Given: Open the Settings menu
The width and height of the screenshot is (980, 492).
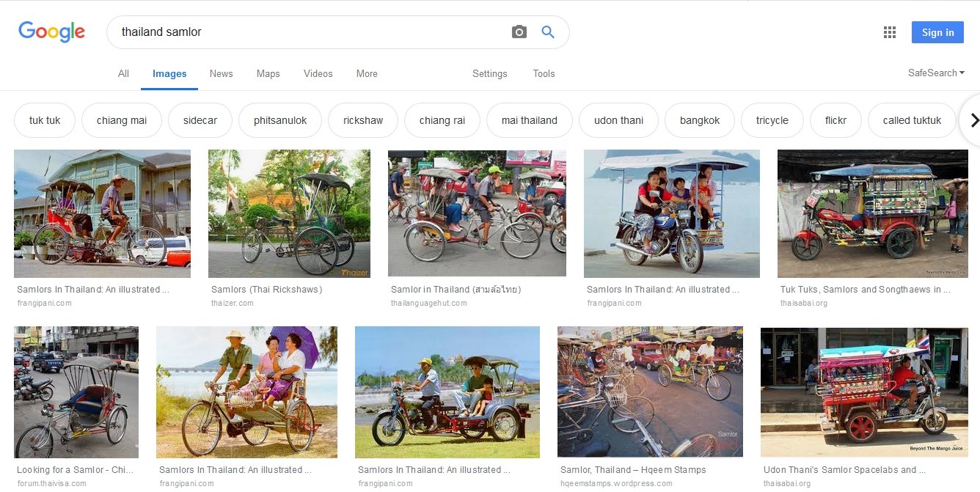Looking at the screenshot, I should [x=489, y=73].
